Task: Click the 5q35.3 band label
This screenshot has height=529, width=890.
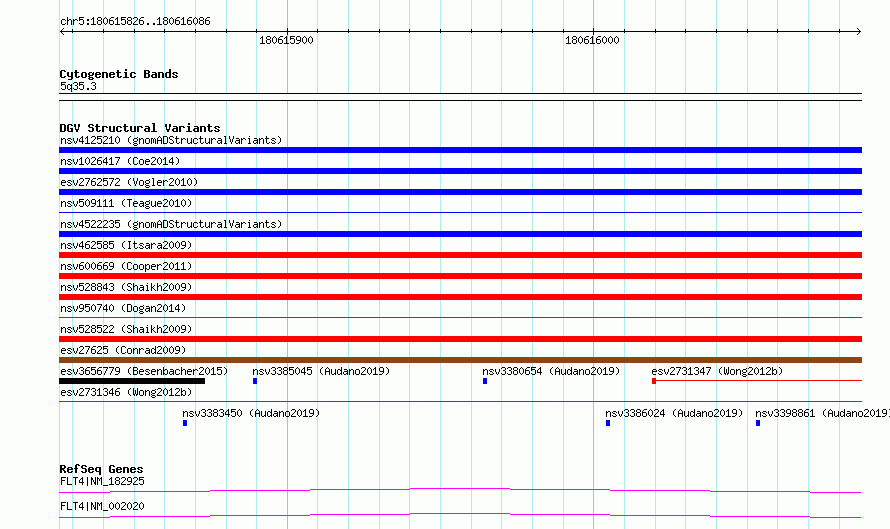Action: (x=78, y=86)
